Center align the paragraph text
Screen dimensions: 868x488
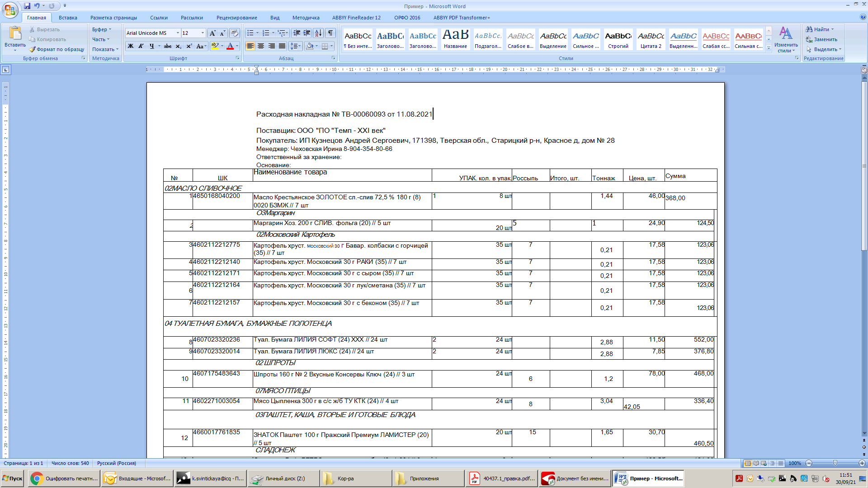261,46
